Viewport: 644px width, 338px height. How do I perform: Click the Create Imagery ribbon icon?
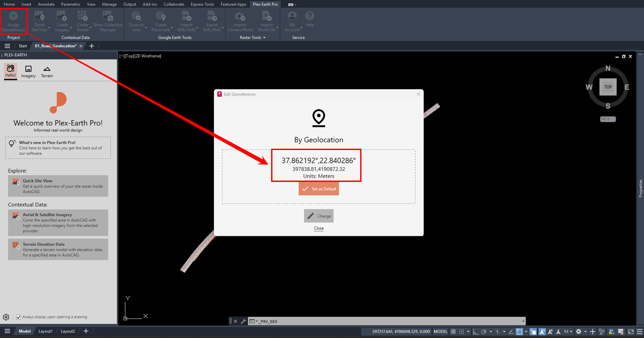(x=62, y=21)
